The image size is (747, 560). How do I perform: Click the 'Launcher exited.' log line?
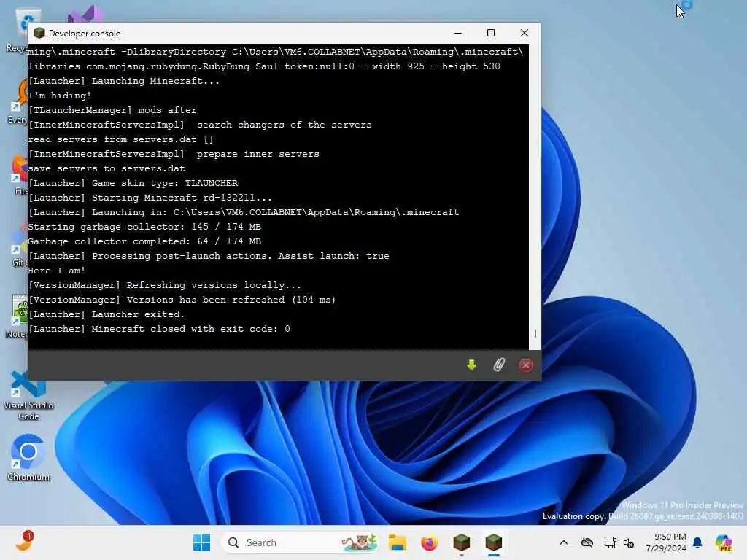[107, 314]
